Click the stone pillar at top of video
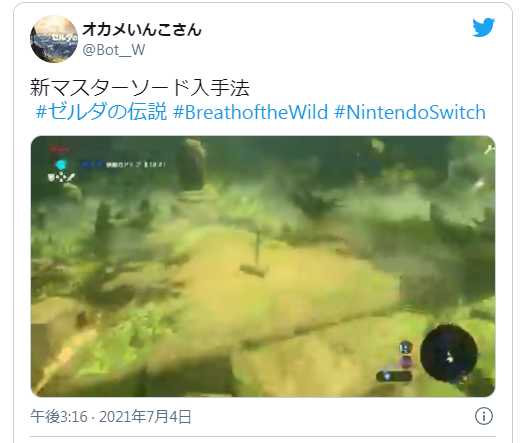Viewport: 525px width, 443px height. [x=192, y=166]
